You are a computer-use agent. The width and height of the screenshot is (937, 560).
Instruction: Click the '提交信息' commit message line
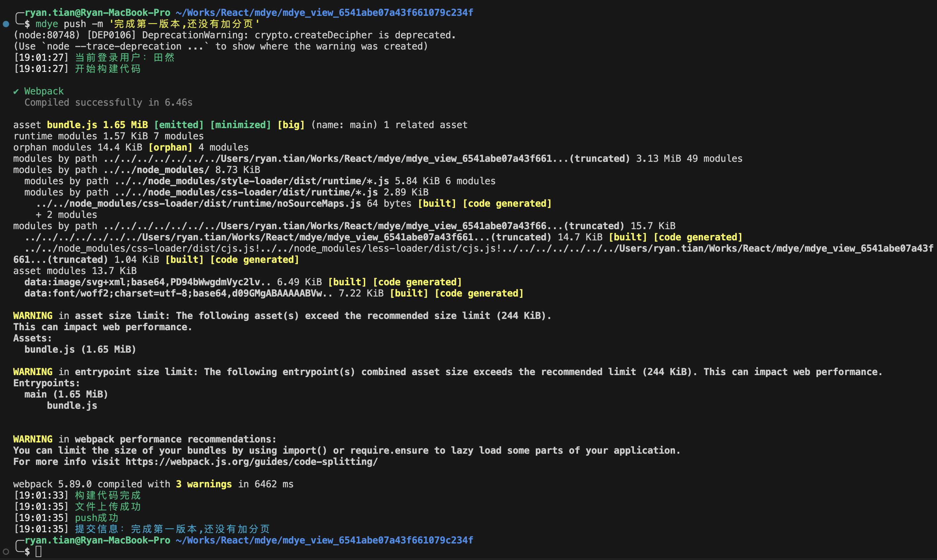tap(141, 529)
